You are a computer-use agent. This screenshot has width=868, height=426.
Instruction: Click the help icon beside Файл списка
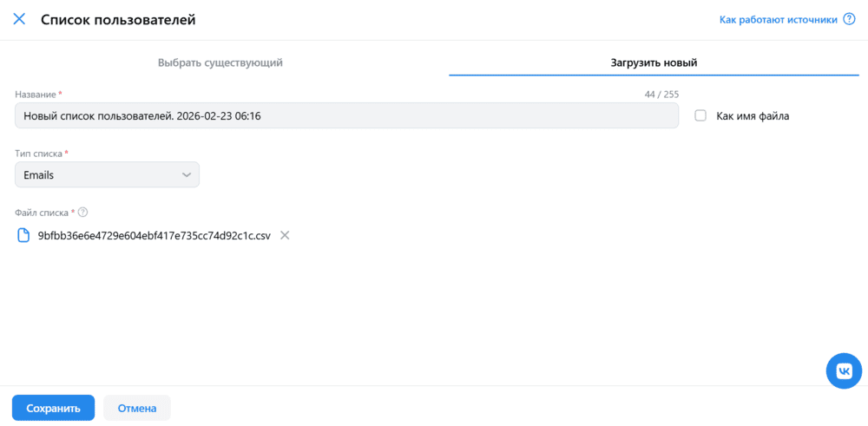83,212
